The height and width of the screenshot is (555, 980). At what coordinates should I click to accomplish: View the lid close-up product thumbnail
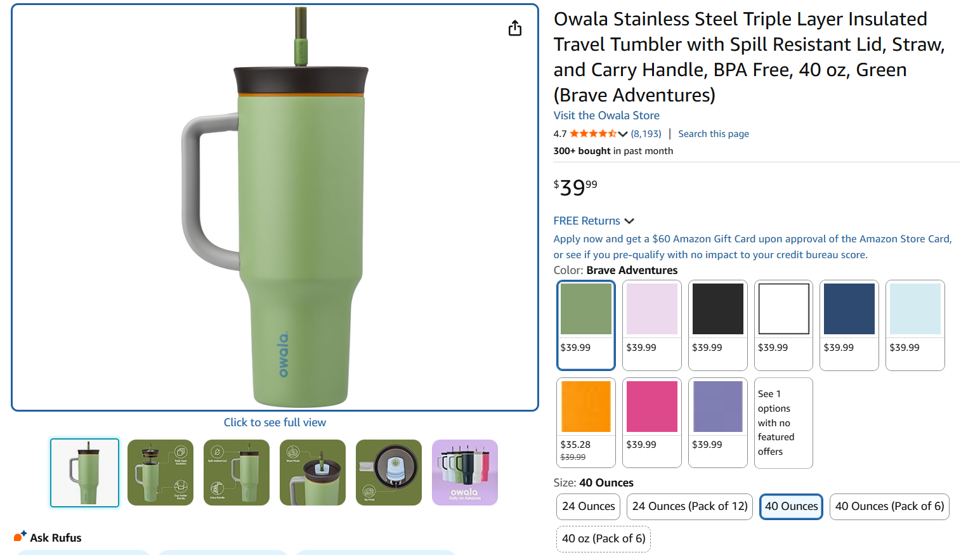(x=388, y=473)
